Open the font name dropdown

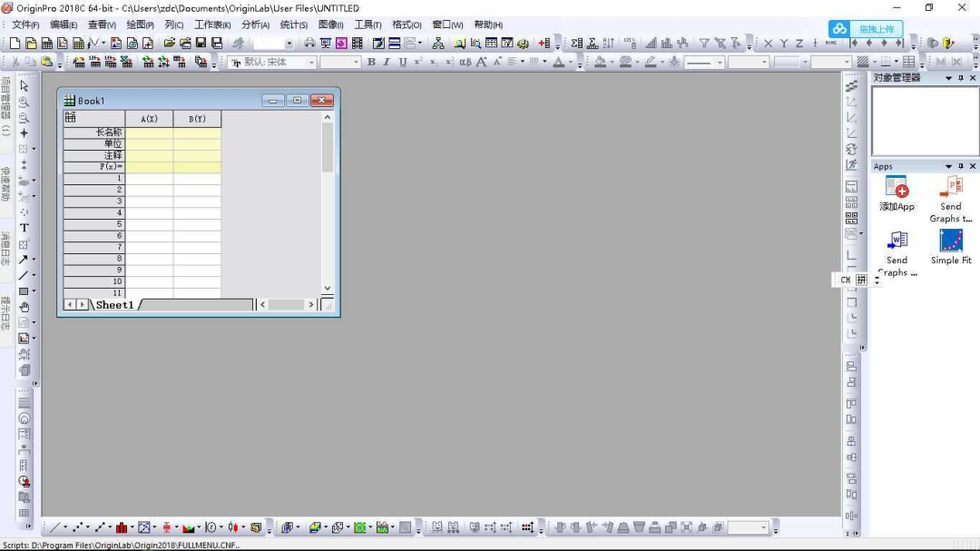pos(311,63)
